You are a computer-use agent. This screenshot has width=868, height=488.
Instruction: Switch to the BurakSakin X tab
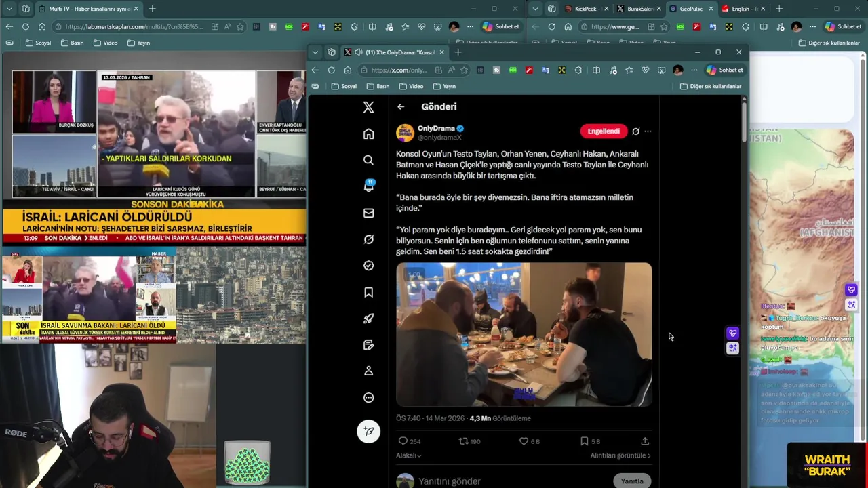tap(639, 9)
